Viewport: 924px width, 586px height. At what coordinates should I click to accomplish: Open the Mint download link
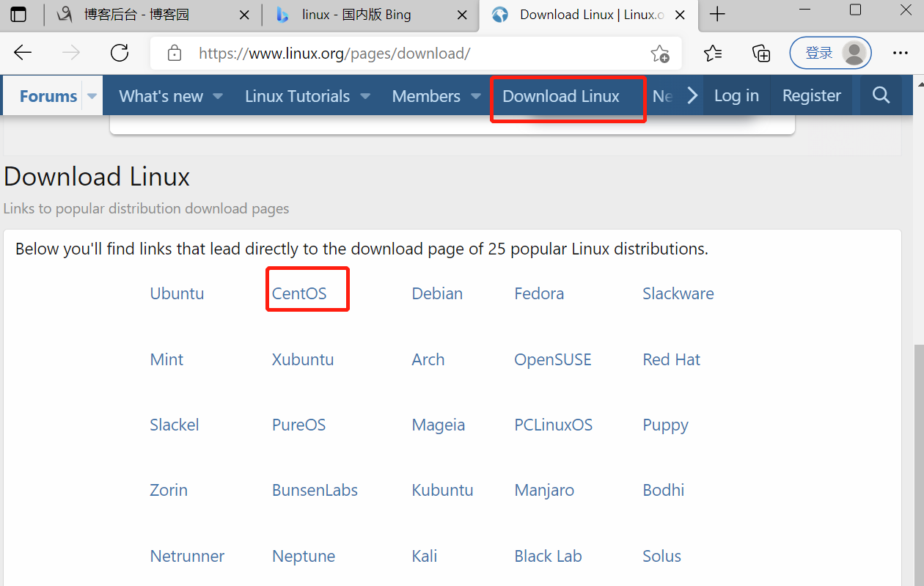(167, 359)
